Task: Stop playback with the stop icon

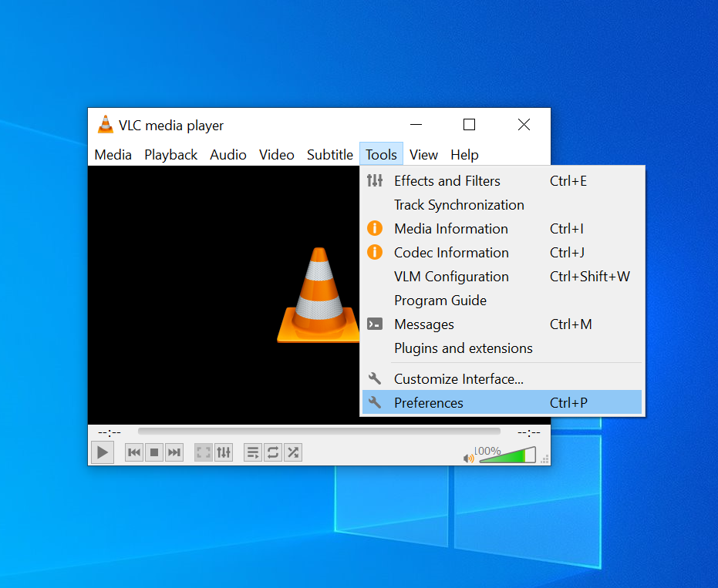Action: click(153, 452)
